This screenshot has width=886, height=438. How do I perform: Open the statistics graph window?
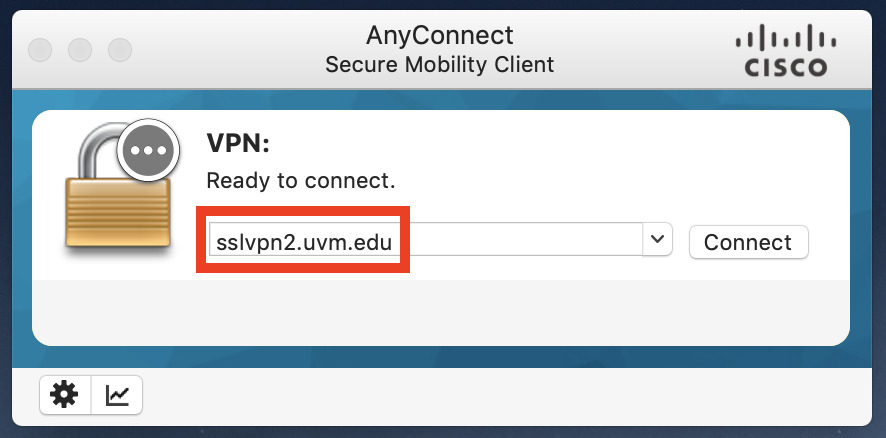(117, 396)
